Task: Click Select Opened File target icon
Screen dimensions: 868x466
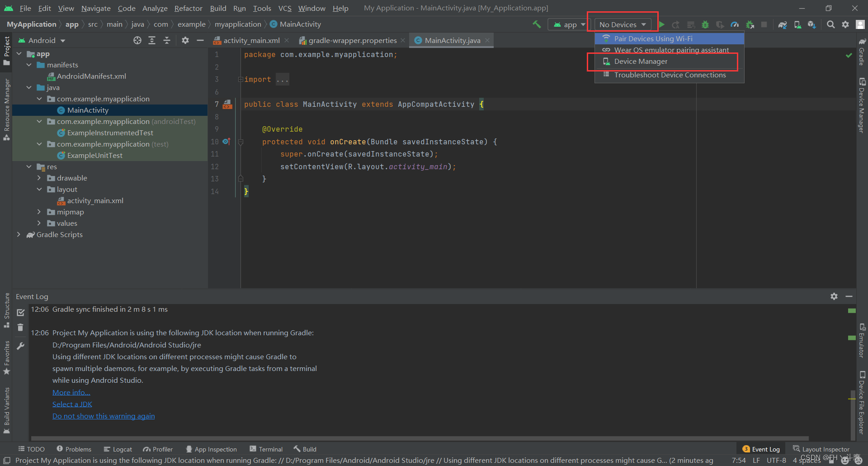Action: 137,40
